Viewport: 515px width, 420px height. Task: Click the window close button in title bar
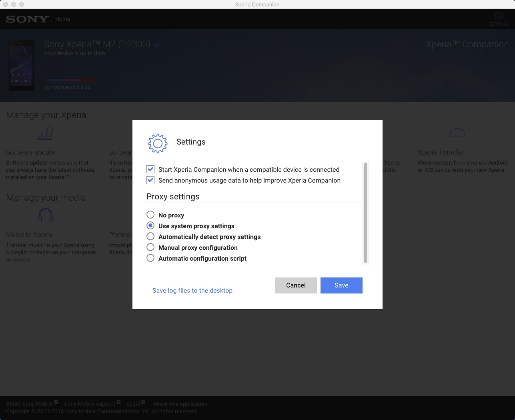coord(6,4)
